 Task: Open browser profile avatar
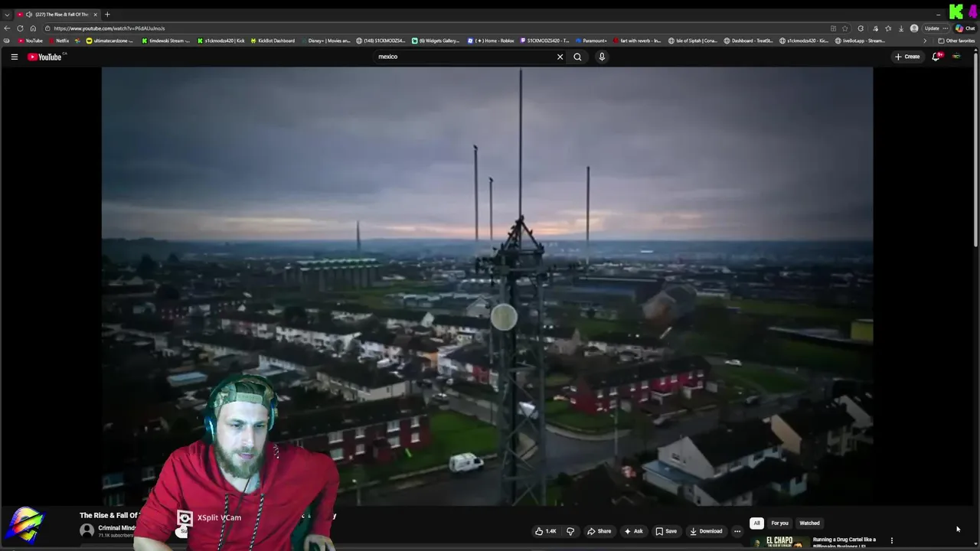[x=914, y=28]
